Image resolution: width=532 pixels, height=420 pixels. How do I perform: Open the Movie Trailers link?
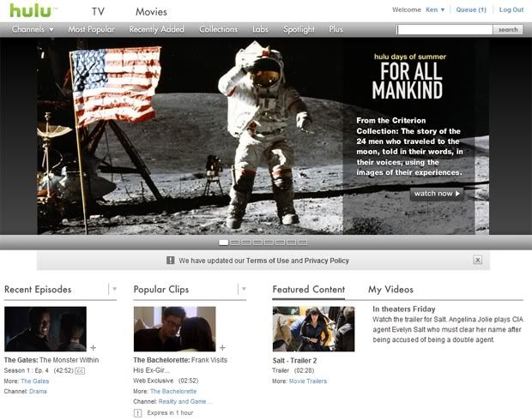point(308,381)
